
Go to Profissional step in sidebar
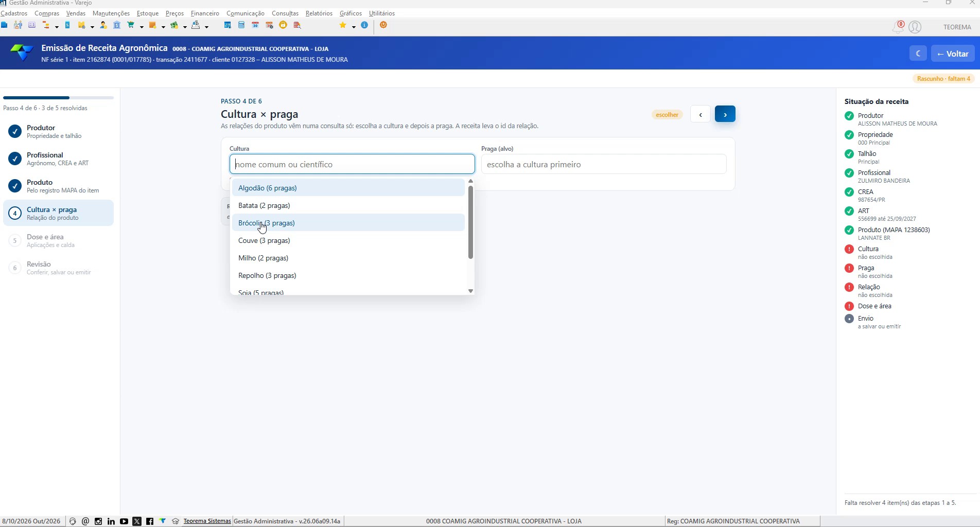(58, 159)
